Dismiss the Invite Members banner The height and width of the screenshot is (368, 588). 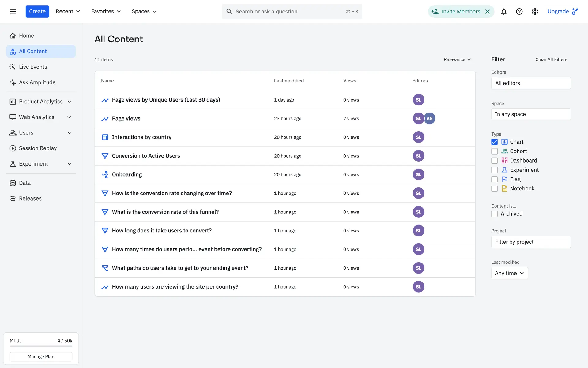(x=488, y=12)
